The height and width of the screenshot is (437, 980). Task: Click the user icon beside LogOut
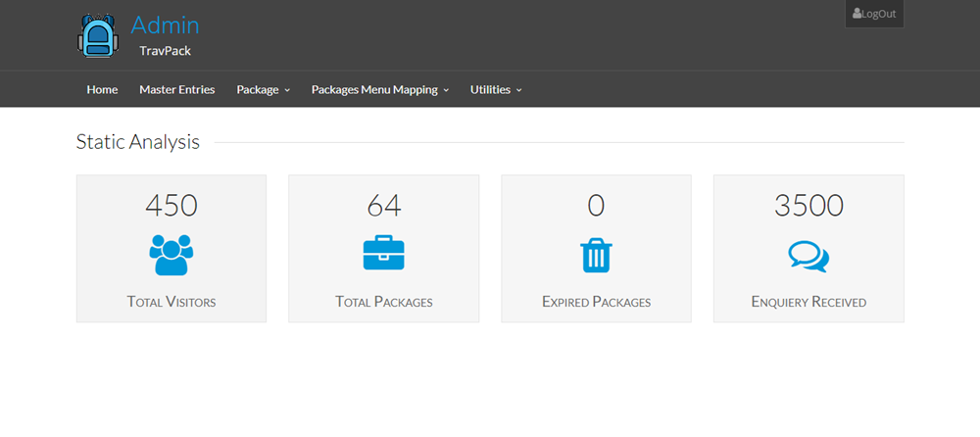coord(857,14)
